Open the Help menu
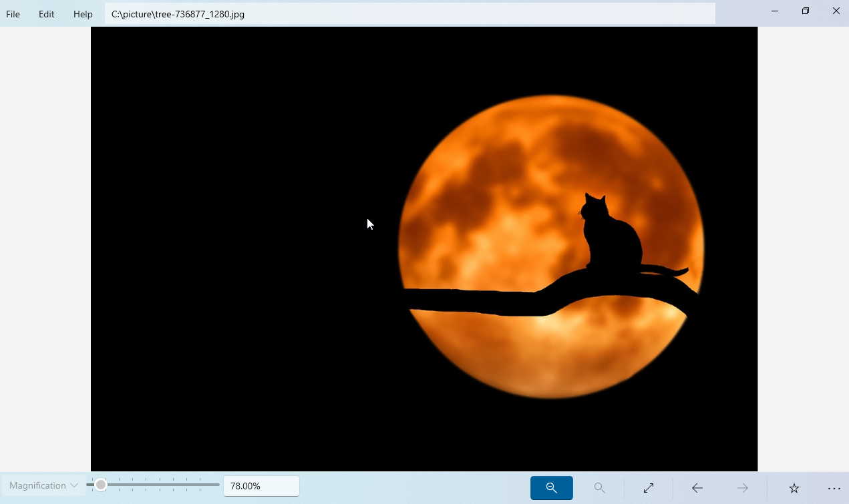The width and height of the screenshot is (849, 504). 83,14
